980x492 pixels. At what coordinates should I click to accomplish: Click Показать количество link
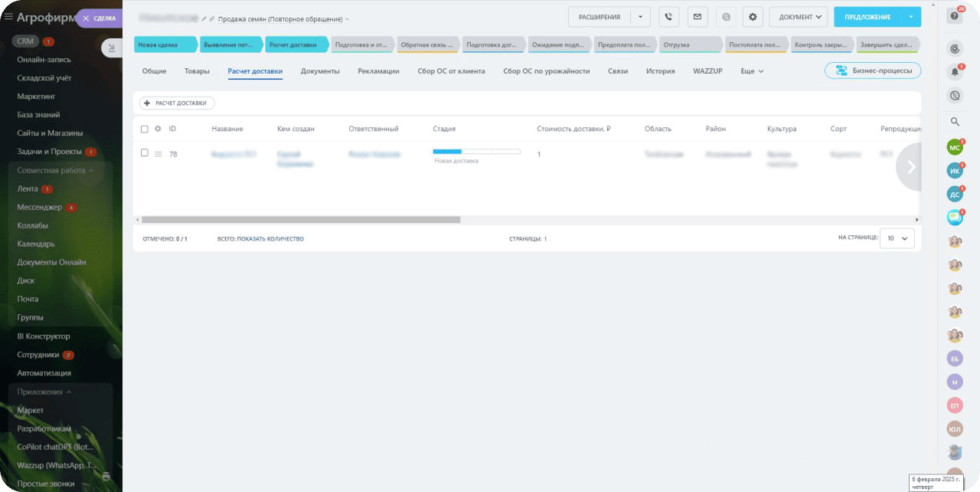pyautogui.click(x=270, y=239)
